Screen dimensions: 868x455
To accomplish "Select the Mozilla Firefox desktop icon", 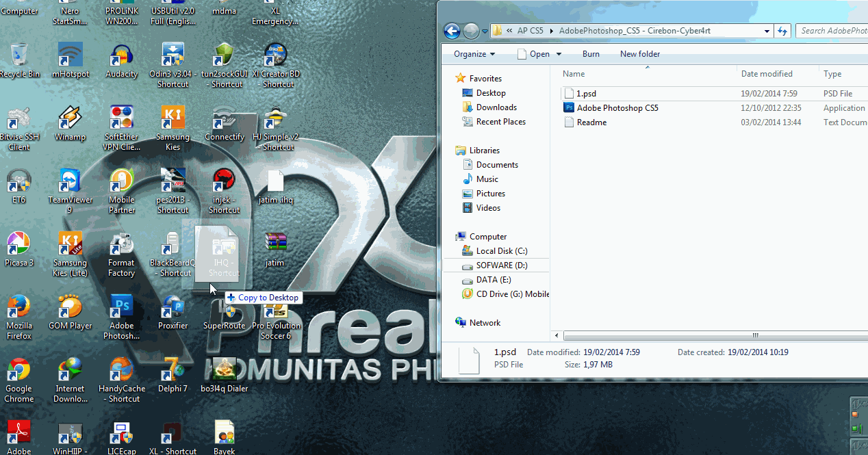I will click(19, 317).
